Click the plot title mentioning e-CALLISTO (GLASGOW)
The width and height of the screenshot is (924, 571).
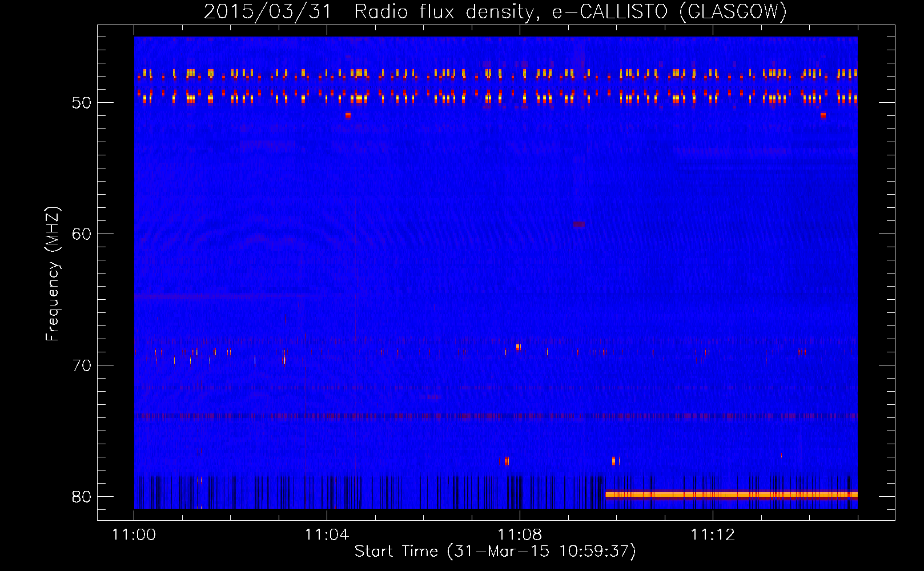pyautogui.click(x=495, y=11)
